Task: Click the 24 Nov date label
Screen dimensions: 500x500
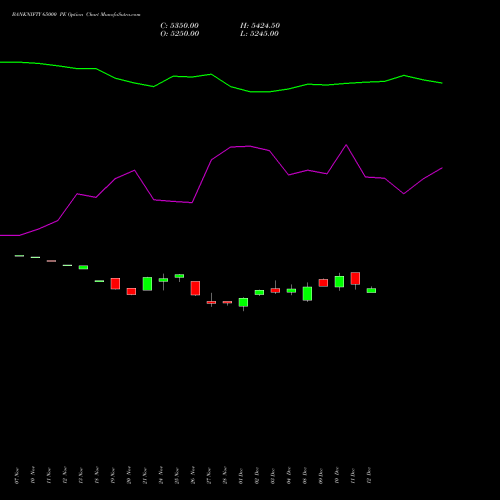Action: coord(161,476)
